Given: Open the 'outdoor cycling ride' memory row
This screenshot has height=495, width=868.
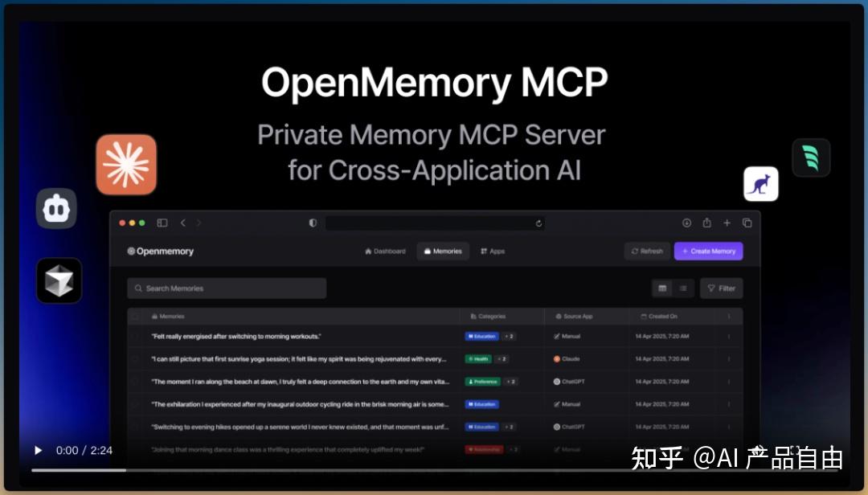Looking at the screenshot, I should pos(300,404).
